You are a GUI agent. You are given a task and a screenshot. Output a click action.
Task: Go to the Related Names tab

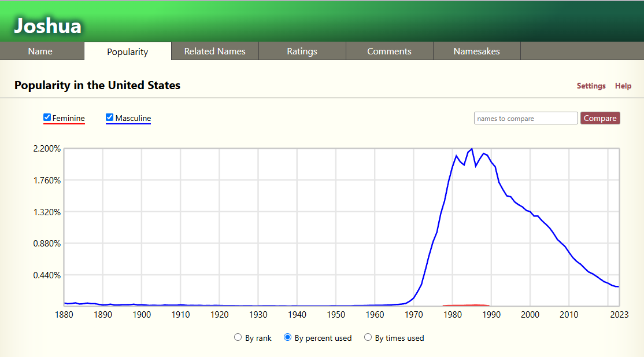pyautogui.click(x=215, y=51)
